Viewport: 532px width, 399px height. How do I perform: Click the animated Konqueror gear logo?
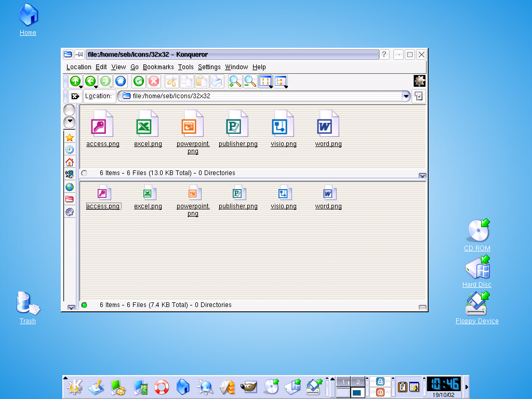pos(419,81)
